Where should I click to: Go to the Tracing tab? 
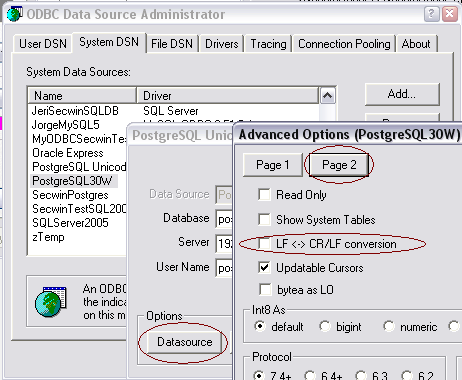[268, 44]
